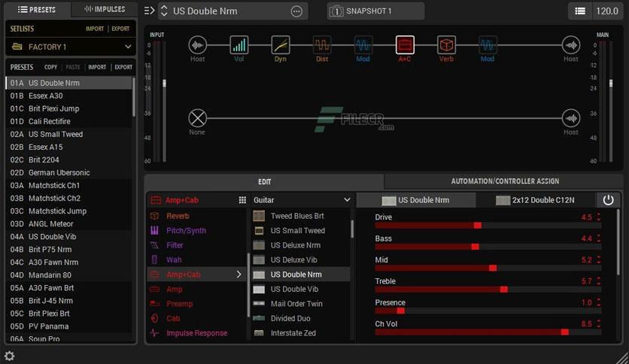Click the top path output Host icon
The image size is (629, 364).
coord(571,45)
